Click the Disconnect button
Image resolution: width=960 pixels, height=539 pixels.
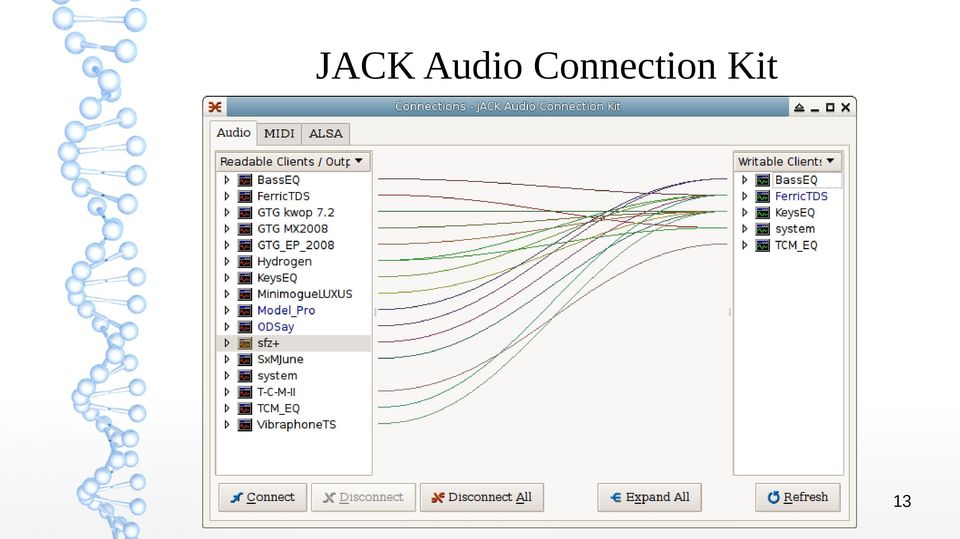363,497
